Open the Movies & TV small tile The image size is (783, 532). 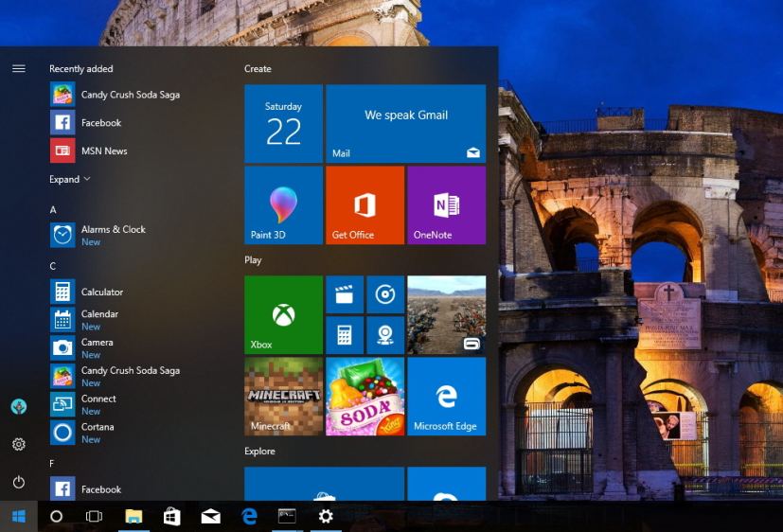pos(345,294)
